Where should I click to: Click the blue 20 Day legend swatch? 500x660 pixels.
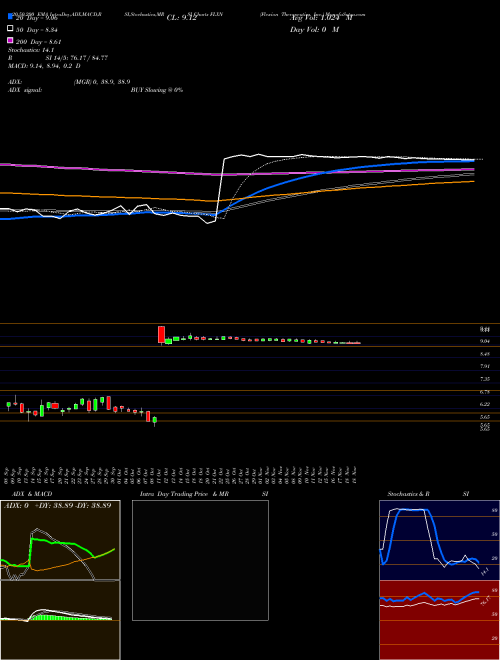click(10, 16)
